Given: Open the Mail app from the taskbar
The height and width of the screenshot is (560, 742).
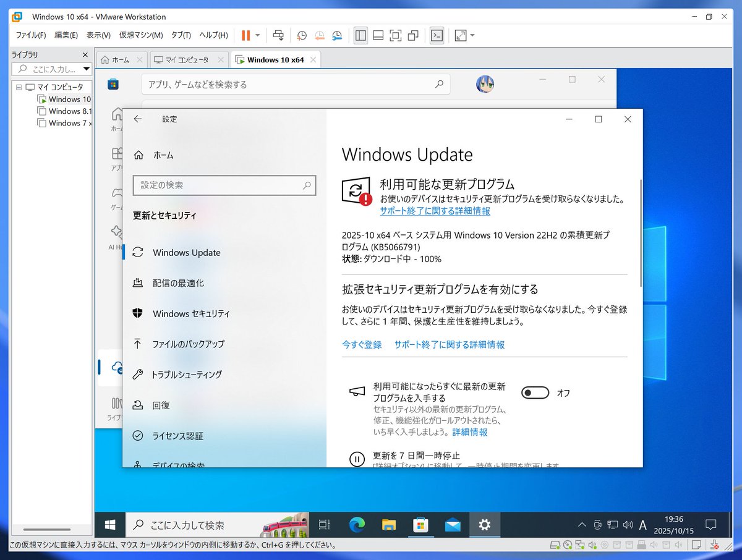Looking at the screenshot, I should click(x=453, y=525).
